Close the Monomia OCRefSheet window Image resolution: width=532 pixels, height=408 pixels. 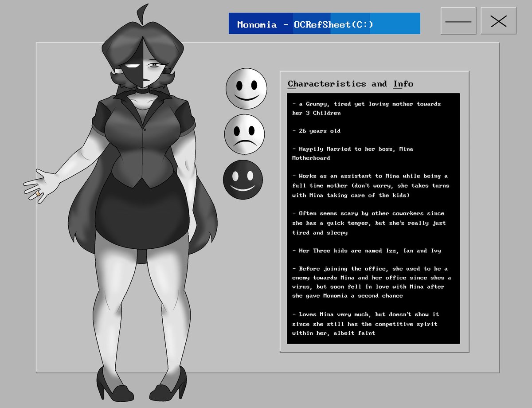click(498, 21)
